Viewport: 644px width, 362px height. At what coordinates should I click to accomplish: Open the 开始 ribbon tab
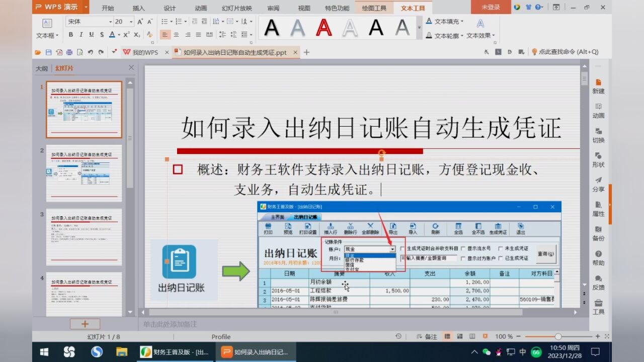point(108,8)
